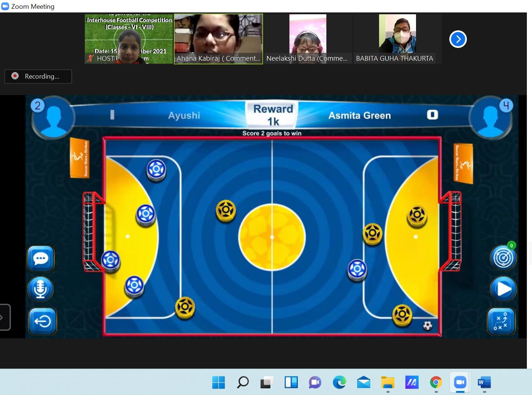532x395 pixels.
Task: Click Asmita Green's player avatar
Action: [x=491, y=117]
